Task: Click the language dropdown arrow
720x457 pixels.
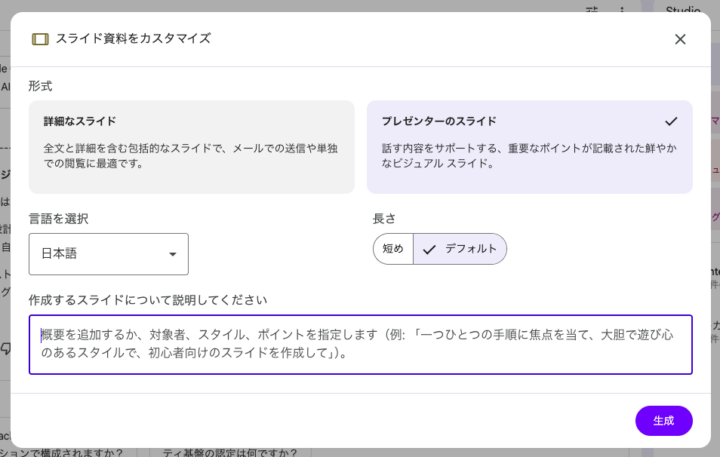Action: [172, 254]
